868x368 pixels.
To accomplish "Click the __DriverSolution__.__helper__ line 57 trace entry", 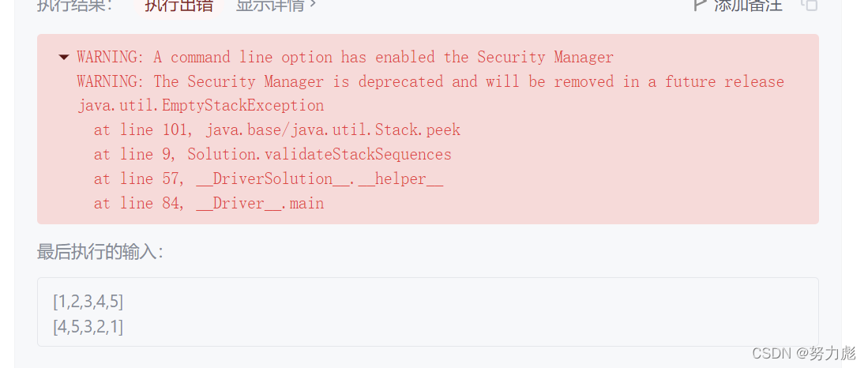I will tap(268, 178).
